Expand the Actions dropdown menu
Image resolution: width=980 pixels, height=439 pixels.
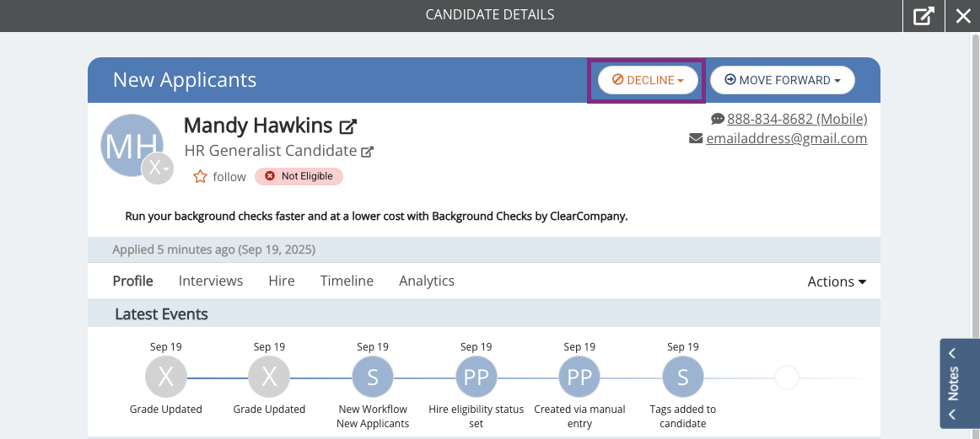837,281
